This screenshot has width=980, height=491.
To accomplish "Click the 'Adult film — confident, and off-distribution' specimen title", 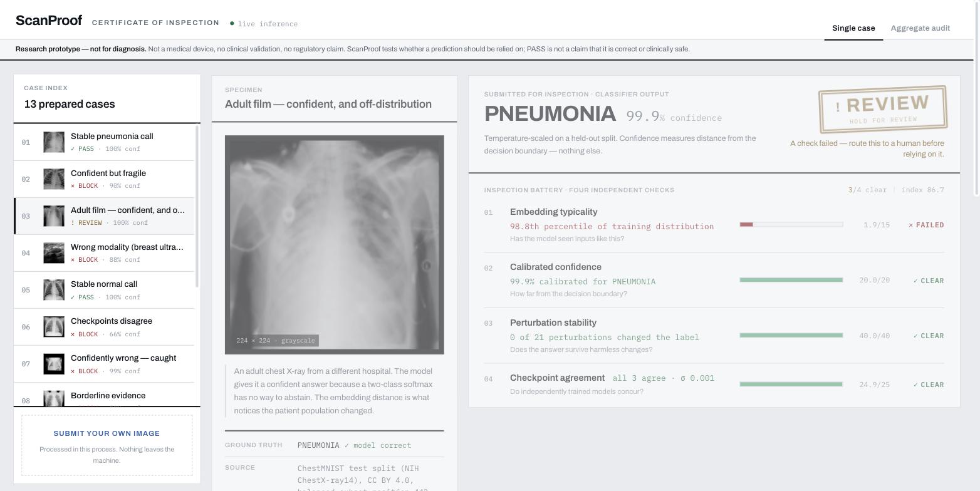I will (x=328, y=104).
